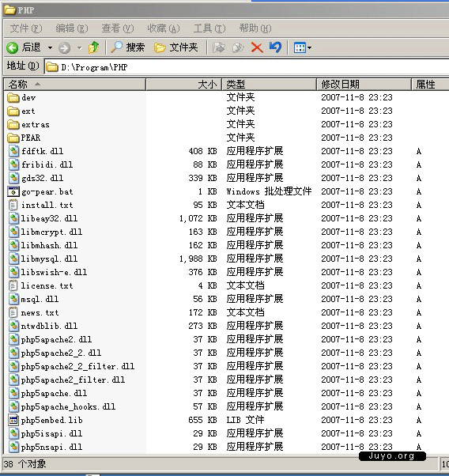Select the php5embed.lib file icon
Image resolution: width=449 pixels, height=476 pixels.
13,420
